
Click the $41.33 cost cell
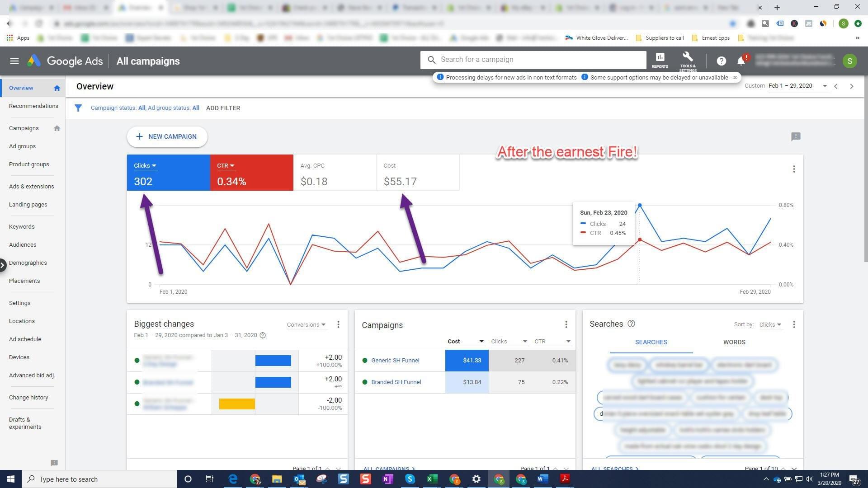coord(467,361)
